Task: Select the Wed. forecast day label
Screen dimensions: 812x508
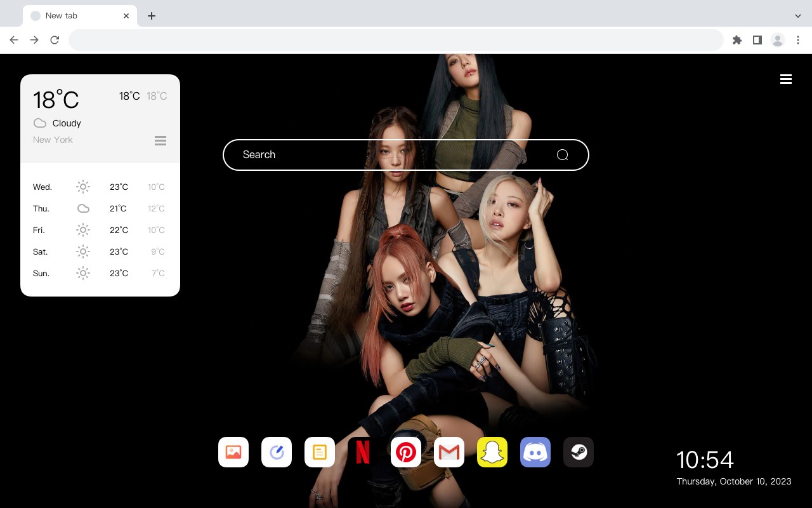Action: coord(43,187)
